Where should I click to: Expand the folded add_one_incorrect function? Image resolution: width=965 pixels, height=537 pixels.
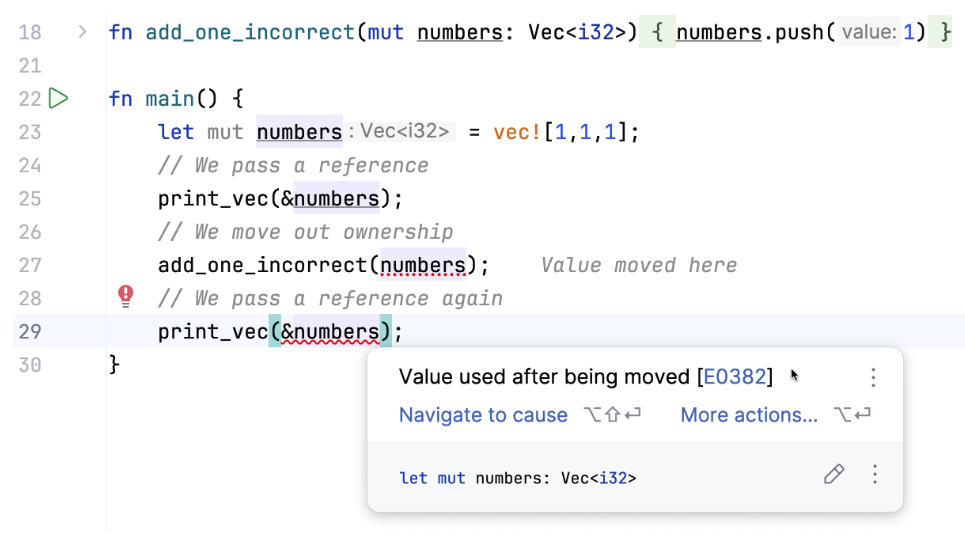[82, 32]
